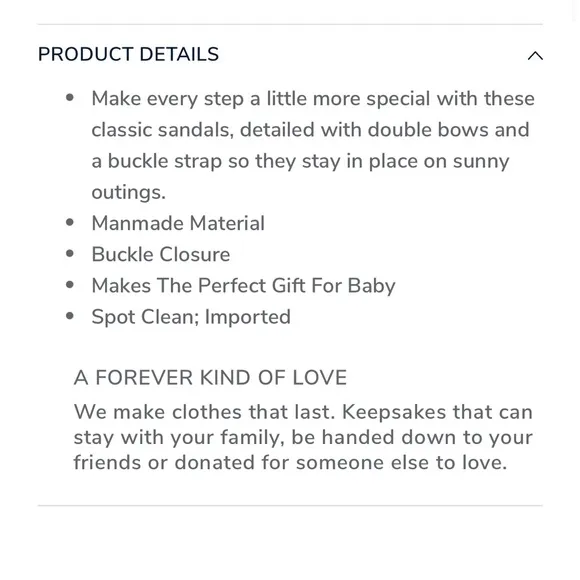The width and height of the screenshot is (580, 580).
Task: Click the 'We make clothes that last' sentence
Action: [x=204, y=412]
